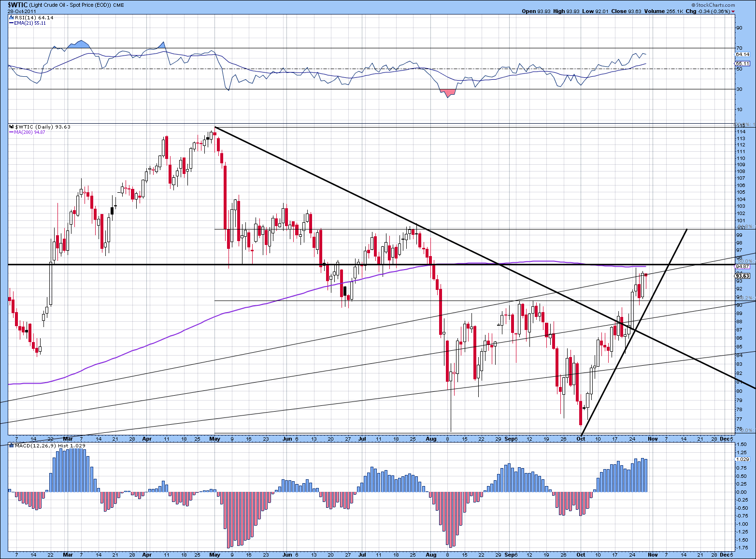This screenshot has height=559, width=756.
Task: Click the Aug label beneath the MACD panel
Action: tap(431, 555)
